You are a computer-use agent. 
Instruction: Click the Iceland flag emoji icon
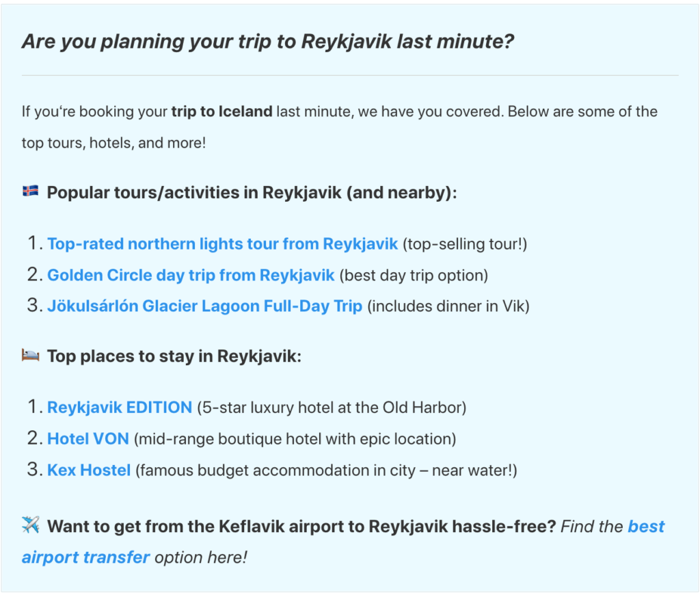pyautogui.click(x=30, y=191)
